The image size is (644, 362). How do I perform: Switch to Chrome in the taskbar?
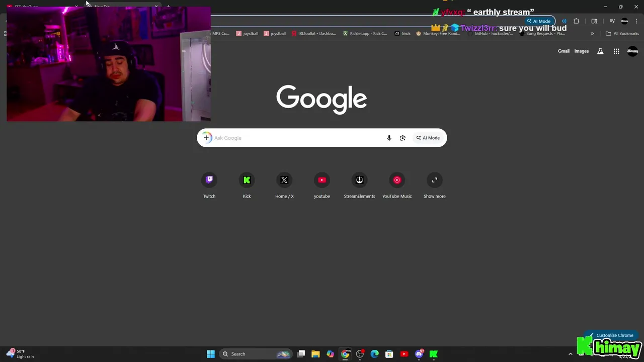(x=345, y=354)
